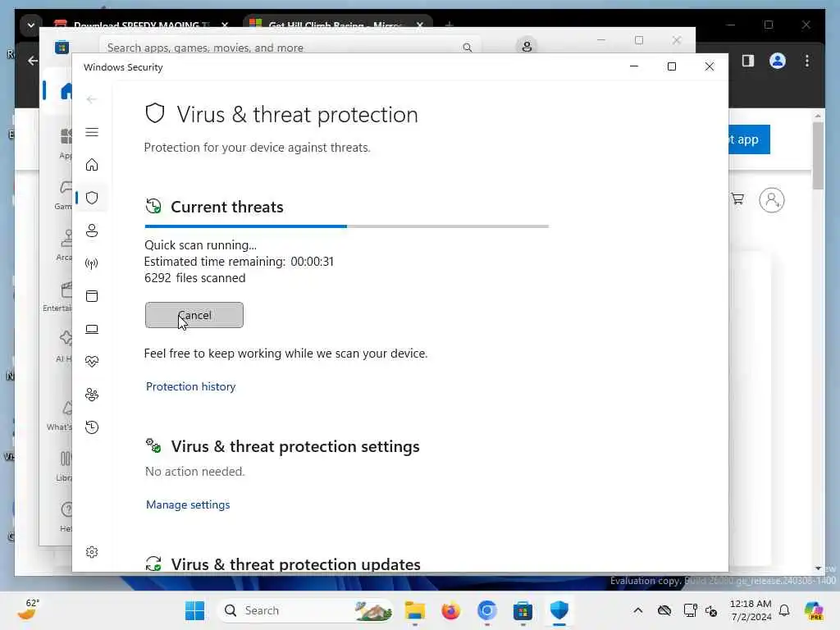Image resolution: width=840 pixels, height=630 pixels.
Task: Open the notification bell in taskbar
Action: coord(784,610)
